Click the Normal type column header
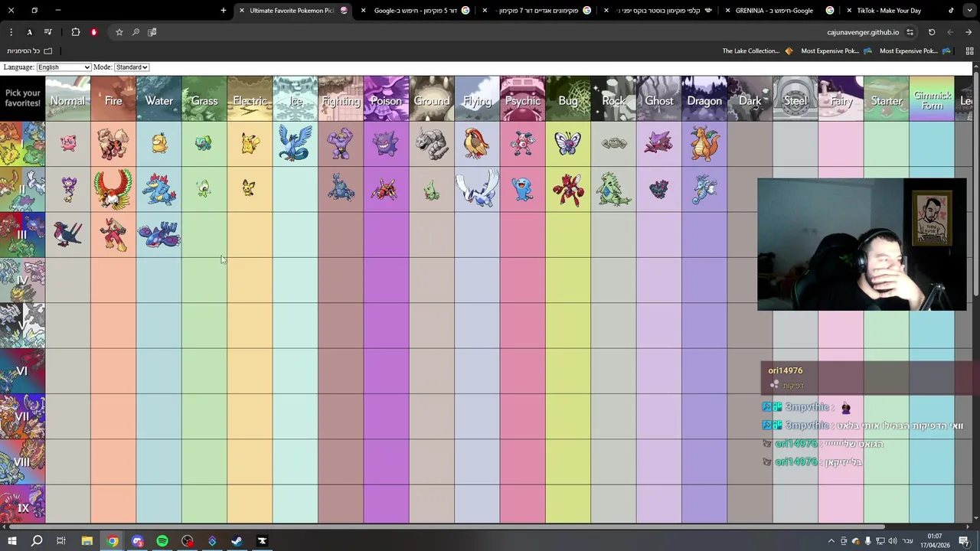Screen dimensions: 980x551 (67, 99)
